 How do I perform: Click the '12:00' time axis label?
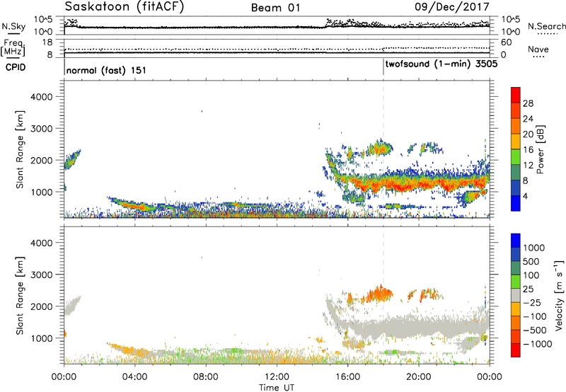tap(277, 377)
